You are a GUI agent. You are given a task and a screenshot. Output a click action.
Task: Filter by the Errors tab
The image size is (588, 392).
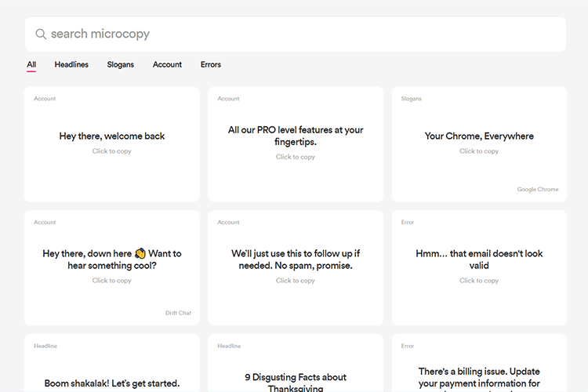tap(211, 64)
